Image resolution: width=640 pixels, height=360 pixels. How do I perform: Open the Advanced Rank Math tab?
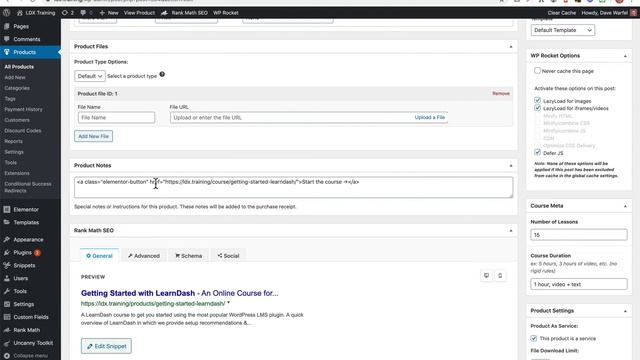(x=144, y=256)
